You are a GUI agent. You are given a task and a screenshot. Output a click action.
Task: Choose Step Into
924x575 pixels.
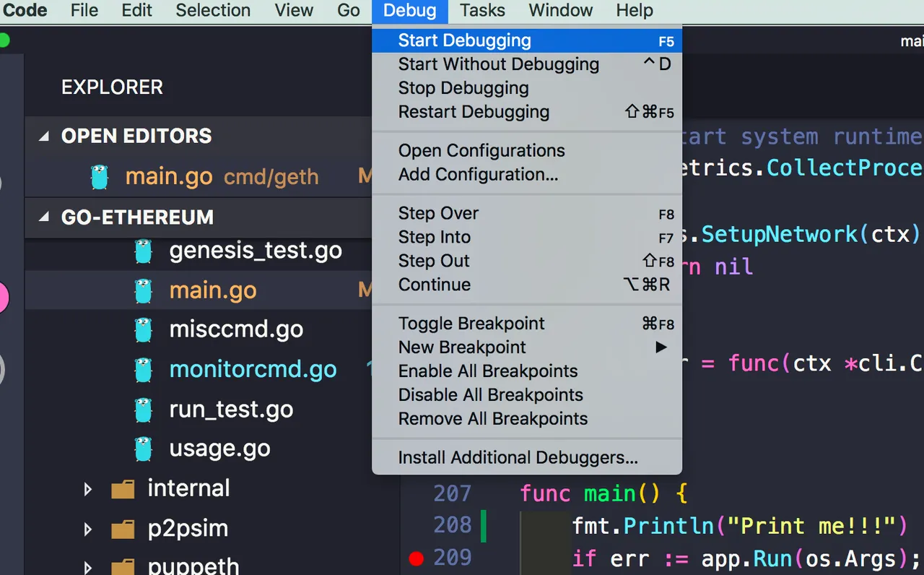click(x=527, y=237)
